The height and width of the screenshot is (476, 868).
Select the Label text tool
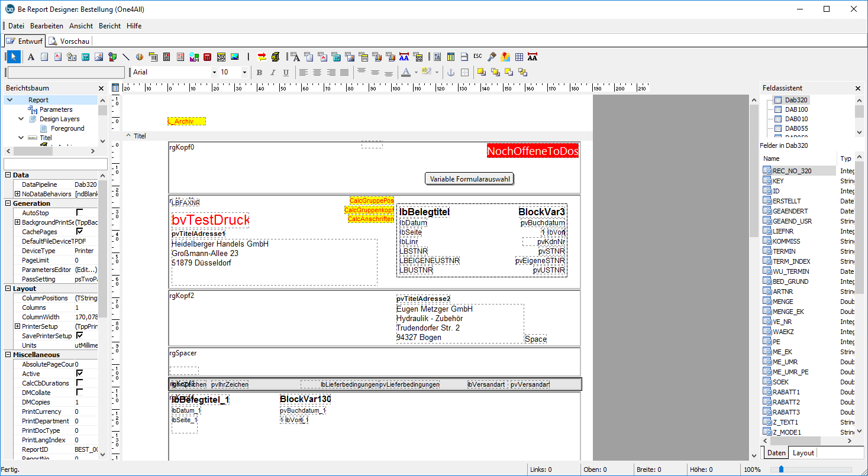[x=31, y=57]
